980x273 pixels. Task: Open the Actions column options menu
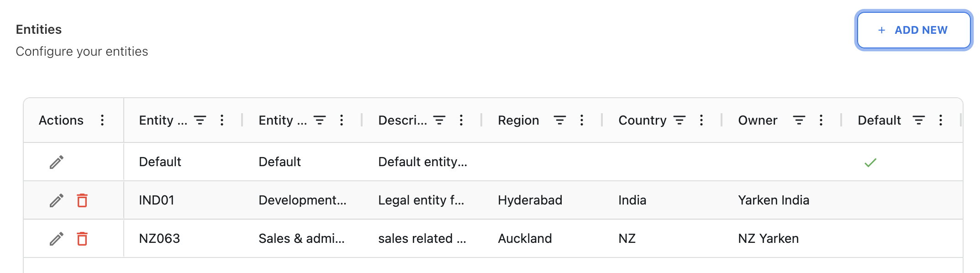(102, 120)
